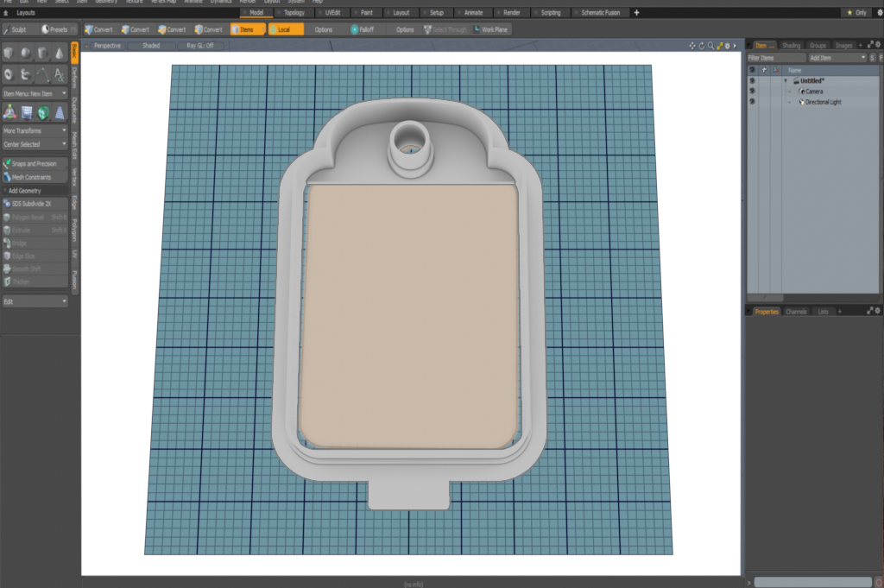Click the viewport rotate icon
Viewport: 884px width, 588px height.
[x=701, y=45]
